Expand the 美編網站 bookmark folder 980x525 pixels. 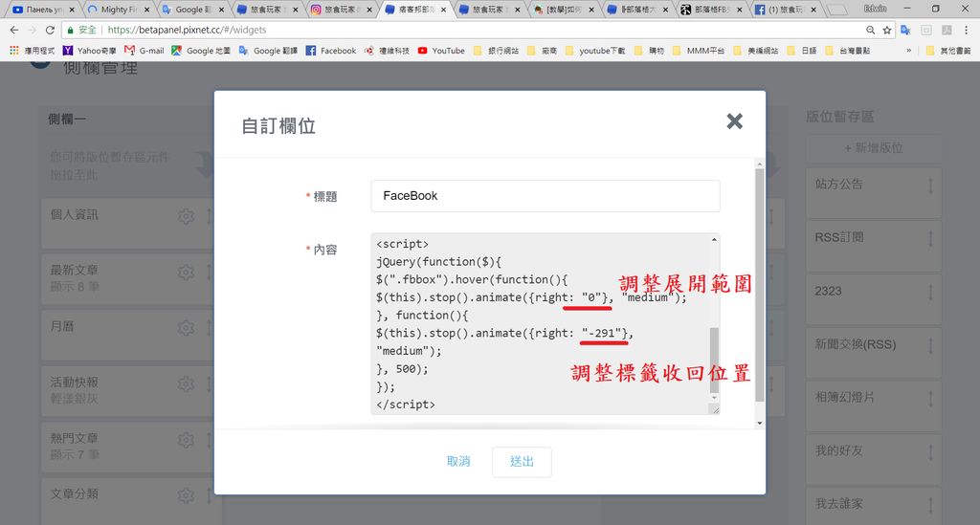coord(756,51)
